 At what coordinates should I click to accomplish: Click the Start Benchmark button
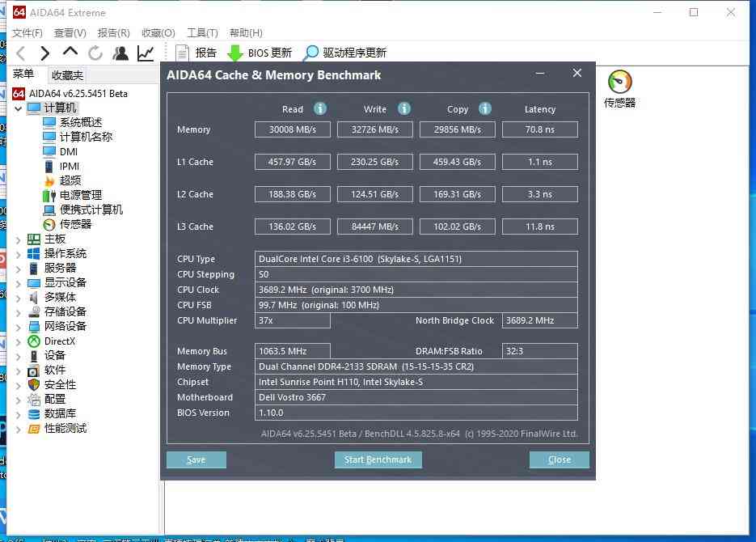pos(378,459)
